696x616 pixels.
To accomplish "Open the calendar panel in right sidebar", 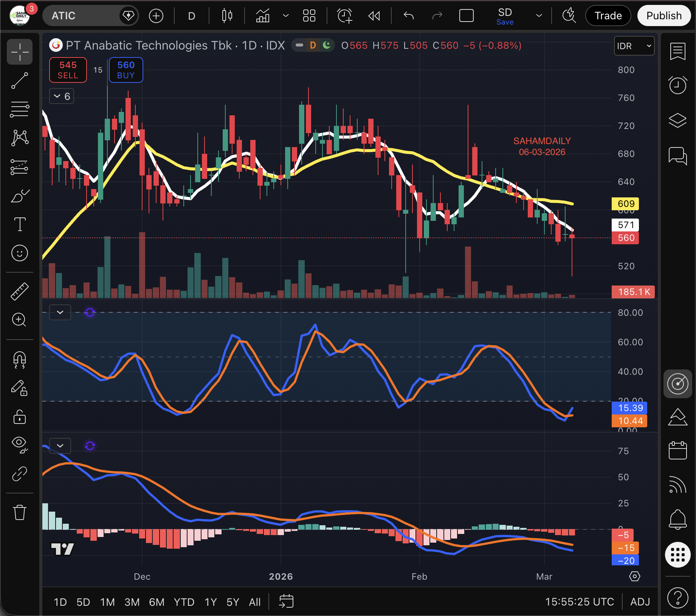I will pyautogui.click(x=677, y=450).
